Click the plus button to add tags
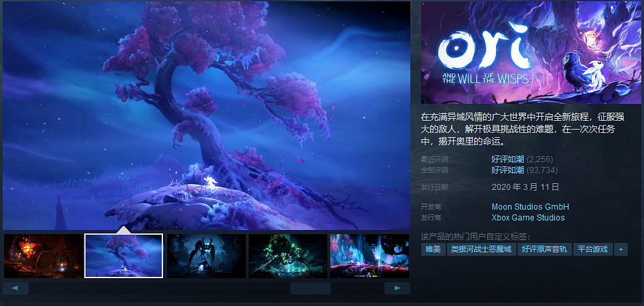The image size is (644, 306). coord(621,250)
